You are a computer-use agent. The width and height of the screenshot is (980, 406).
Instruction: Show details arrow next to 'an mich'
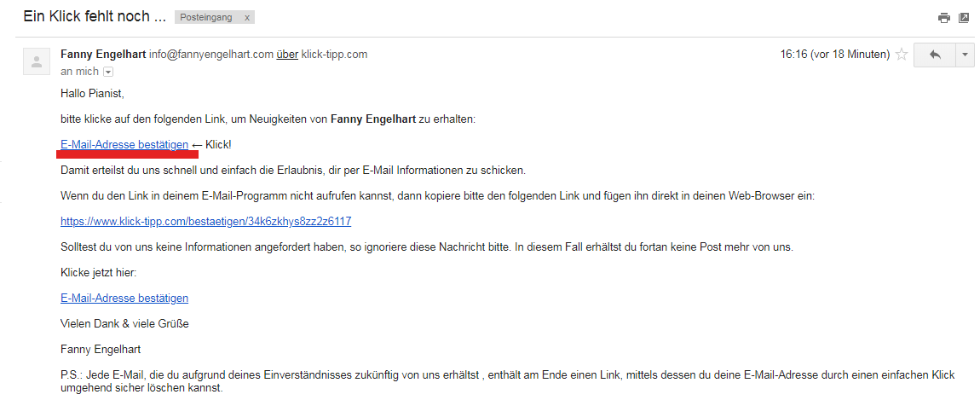click(108, 72)
